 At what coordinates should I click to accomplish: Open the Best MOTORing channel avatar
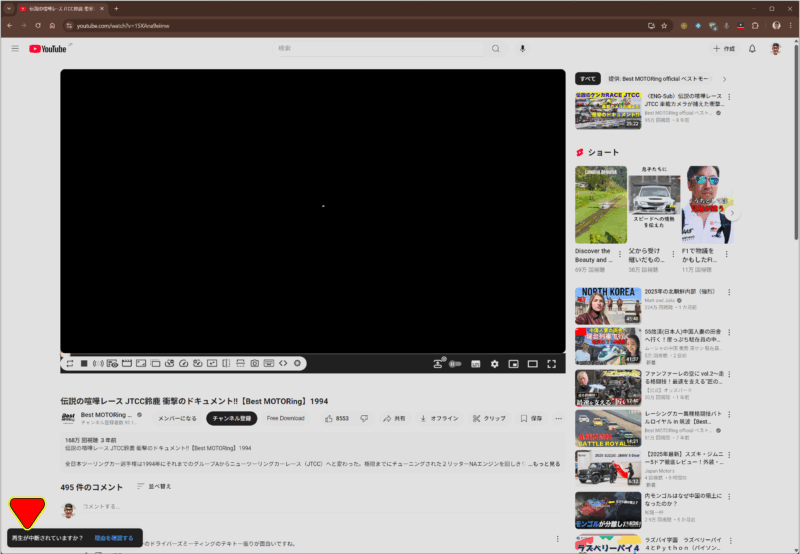(x=68, y=418)
